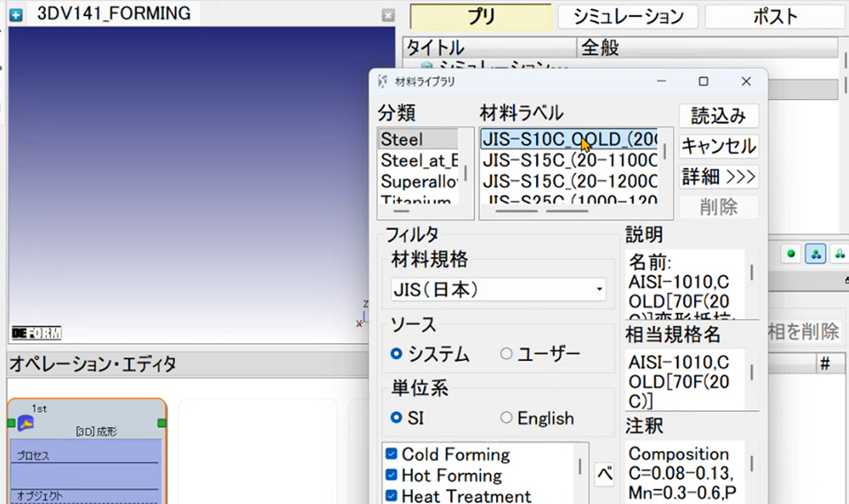
Task: Select the highlighted blue multi-sphere icon
Action: point(815,254)
